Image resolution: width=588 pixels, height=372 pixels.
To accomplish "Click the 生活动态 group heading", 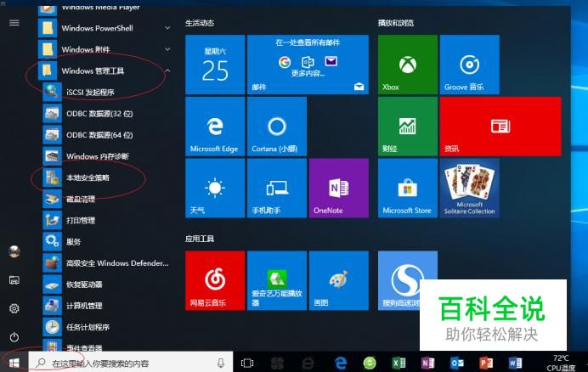I will click(200, 23).
